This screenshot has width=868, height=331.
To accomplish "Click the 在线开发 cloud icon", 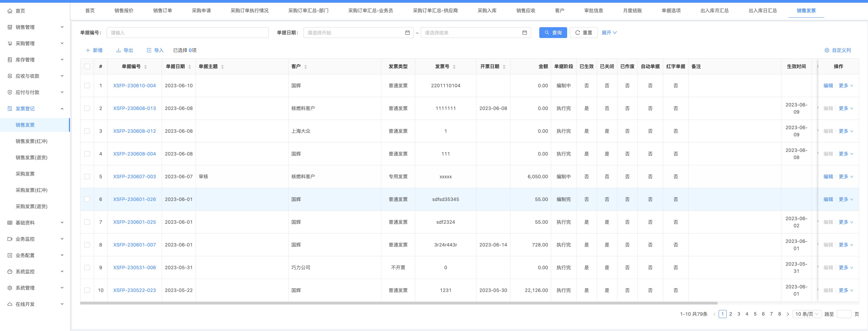I will coord(10,304).
